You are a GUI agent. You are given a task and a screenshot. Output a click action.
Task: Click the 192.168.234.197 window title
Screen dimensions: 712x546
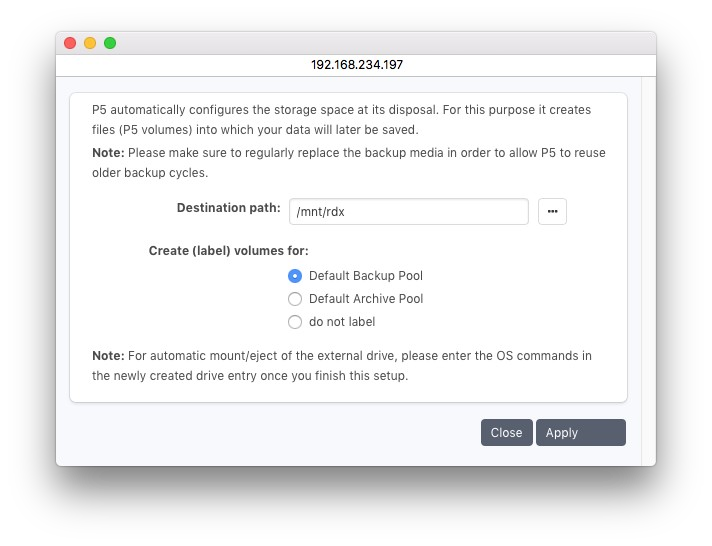point(356,64)
